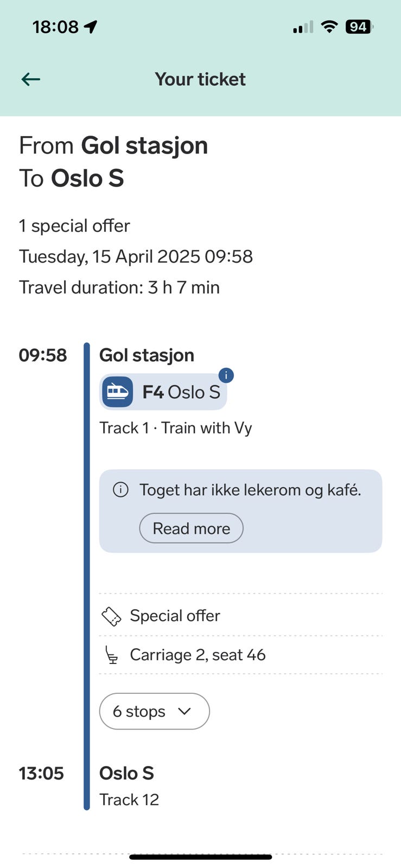
Task: Tap the back arrow icon
Action: pyautogui.click(x=31, y=79)
